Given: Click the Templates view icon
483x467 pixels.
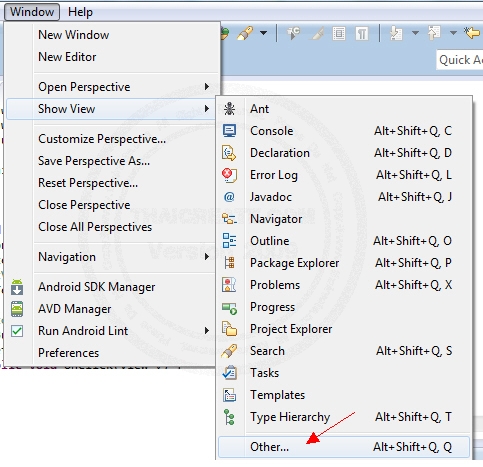Looking at the screenshot, I should tap(229, 395).
